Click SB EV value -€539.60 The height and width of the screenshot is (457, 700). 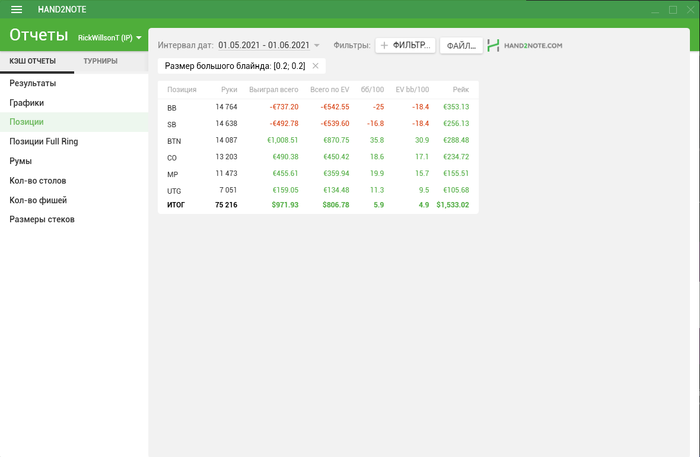(x=335, y=124)
